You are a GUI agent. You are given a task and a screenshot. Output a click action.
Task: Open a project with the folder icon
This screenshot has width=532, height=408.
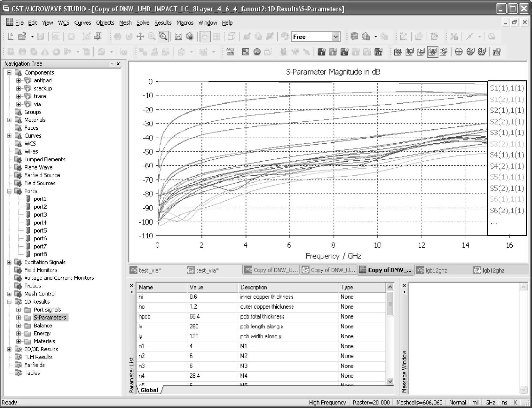pyautogui.click(x=22, y=36)
